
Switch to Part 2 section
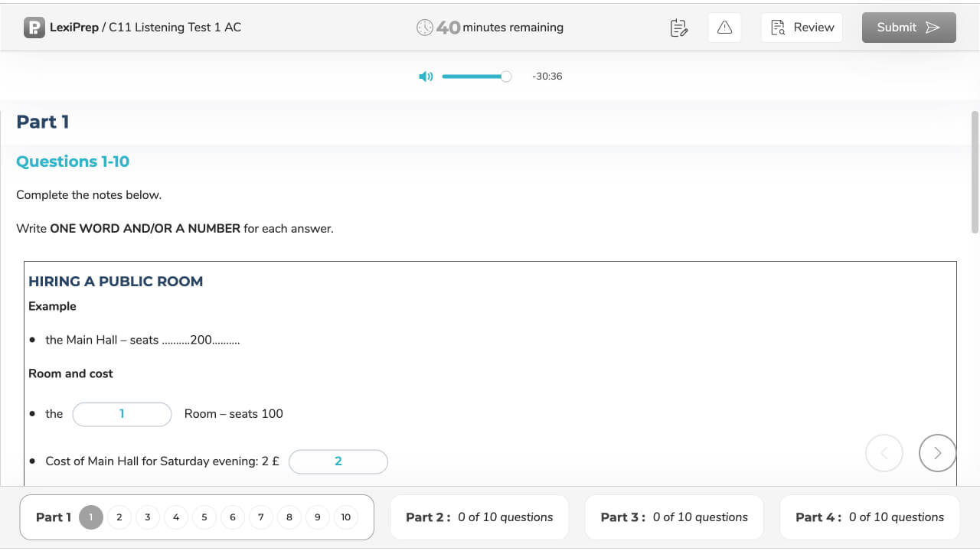coord(479,517)
